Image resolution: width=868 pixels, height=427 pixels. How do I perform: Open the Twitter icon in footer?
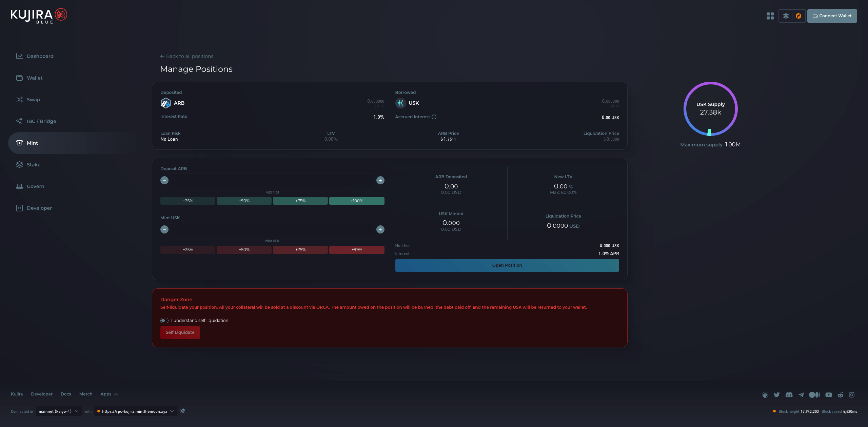point(777,395)
